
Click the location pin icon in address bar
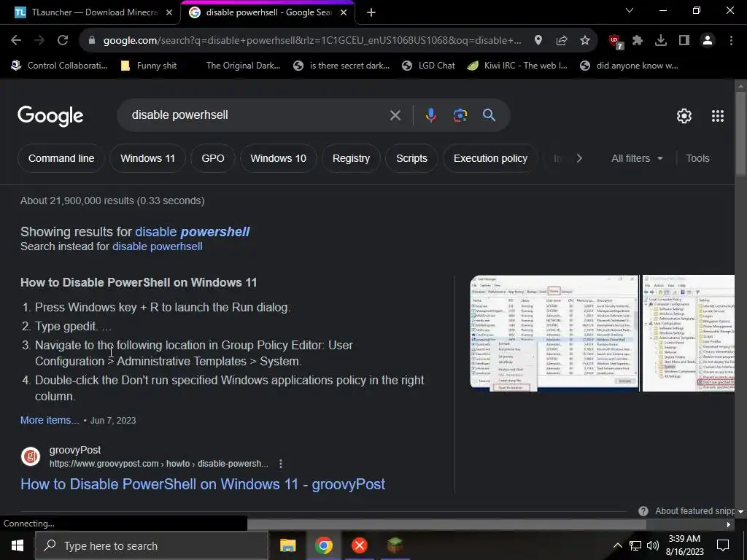pos(538,41)
